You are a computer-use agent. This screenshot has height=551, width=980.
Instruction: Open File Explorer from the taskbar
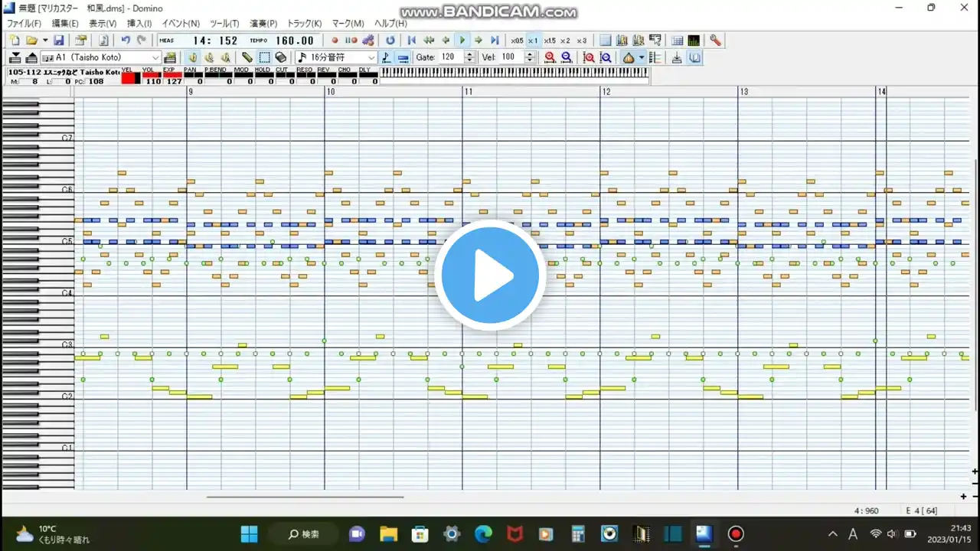[x=388, y=533]
